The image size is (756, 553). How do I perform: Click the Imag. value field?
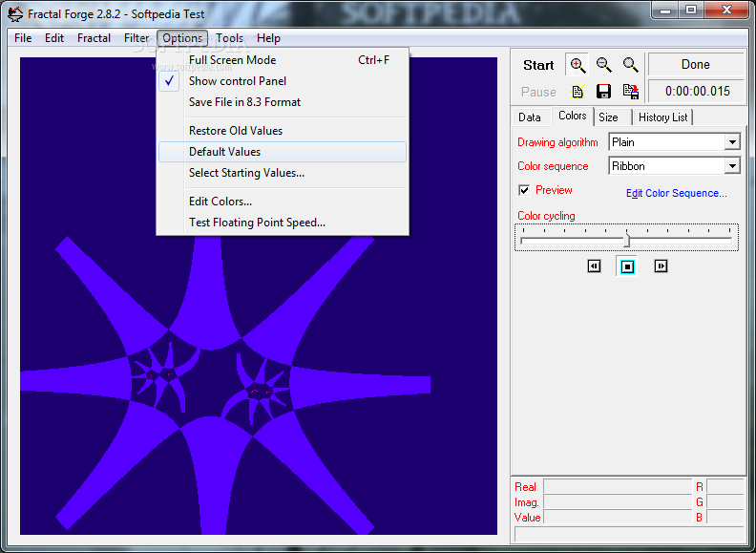pos(618,501)
